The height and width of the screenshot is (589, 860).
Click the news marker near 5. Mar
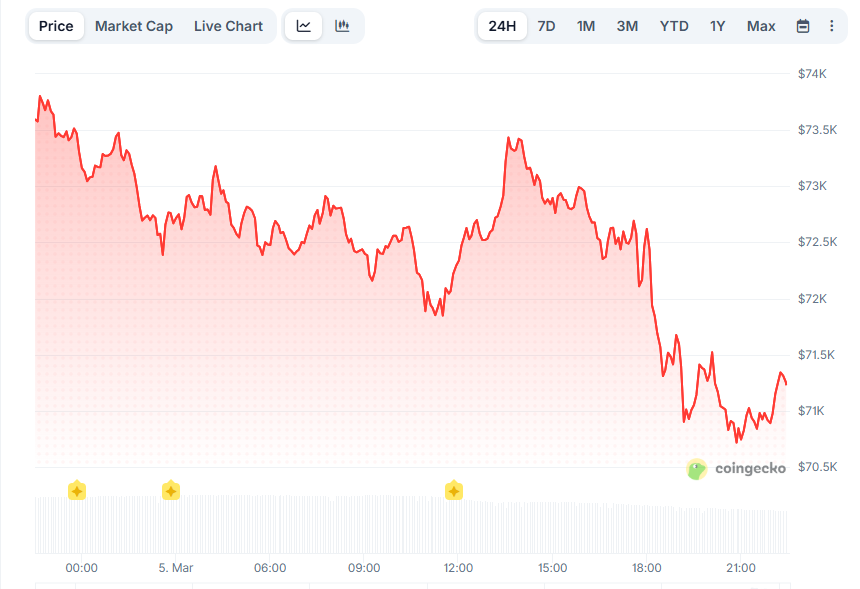click(171, 490)
